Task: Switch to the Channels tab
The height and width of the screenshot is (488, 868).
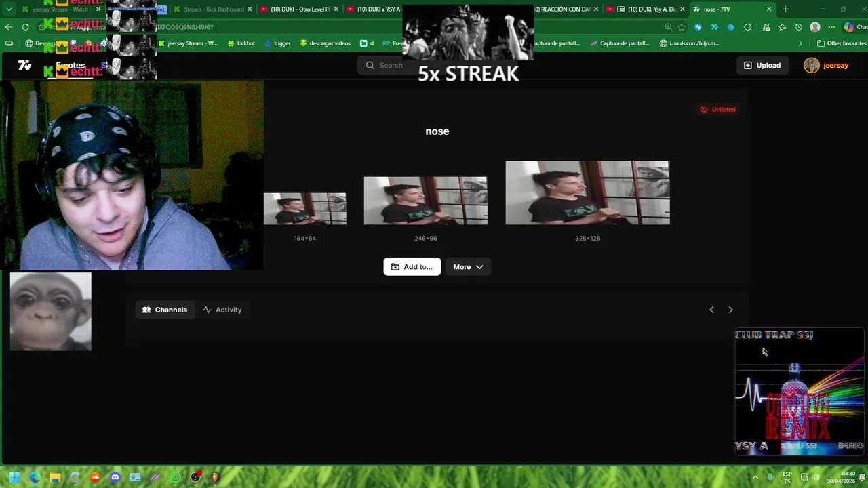Action: click(164, 310)
